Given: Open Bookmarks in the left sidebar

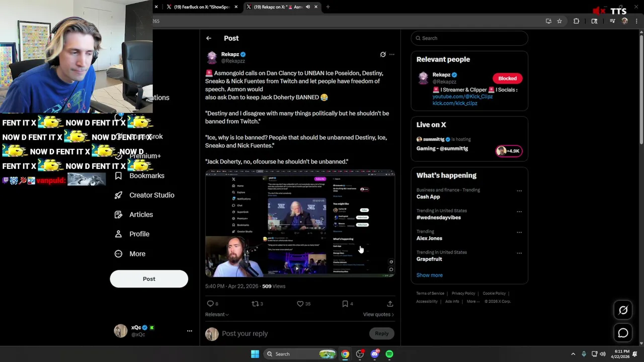Looking at the screenshot, I should pyautogui.click(x=139, y=175).
